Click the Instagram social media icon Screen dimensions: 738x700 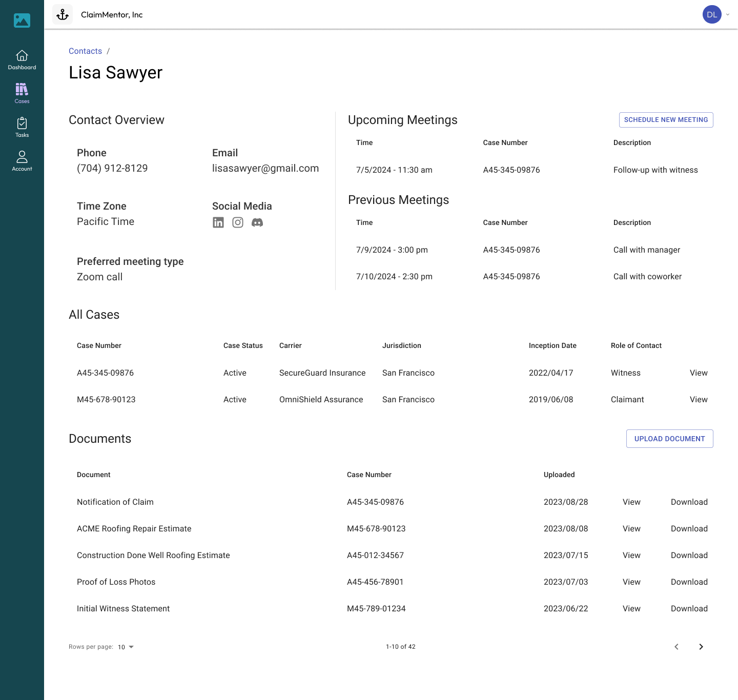(x=237, y=222)
